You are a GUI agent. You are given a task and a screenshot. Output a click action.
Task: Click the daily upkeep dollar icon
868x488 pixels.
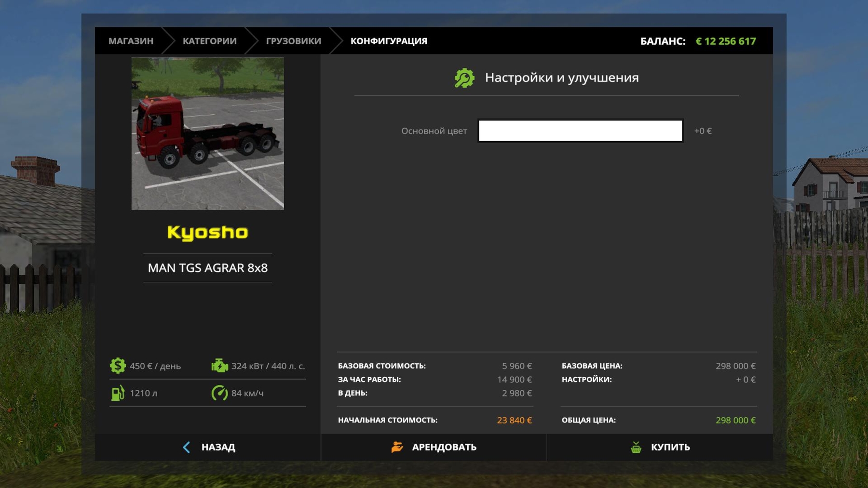118,366
